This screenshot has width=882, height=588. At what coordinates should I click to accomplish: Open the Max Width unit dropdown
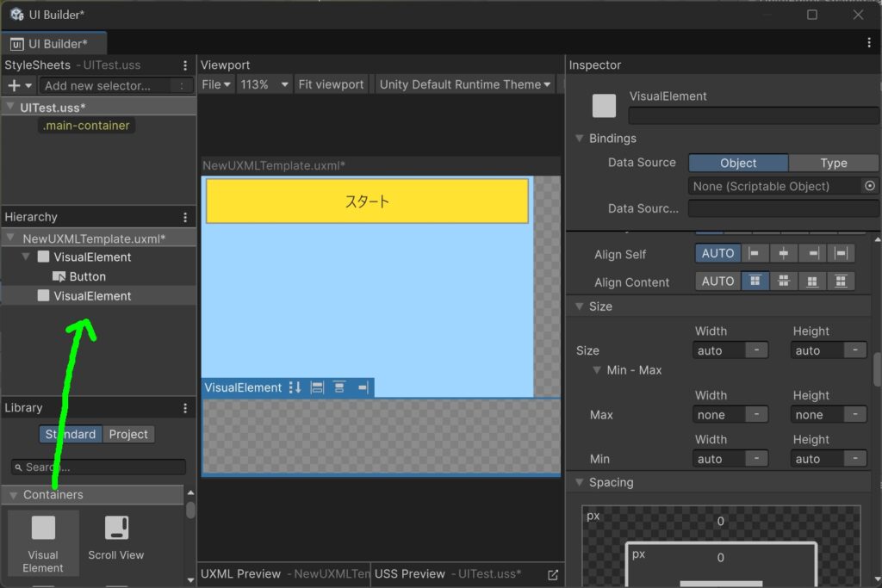756,415
